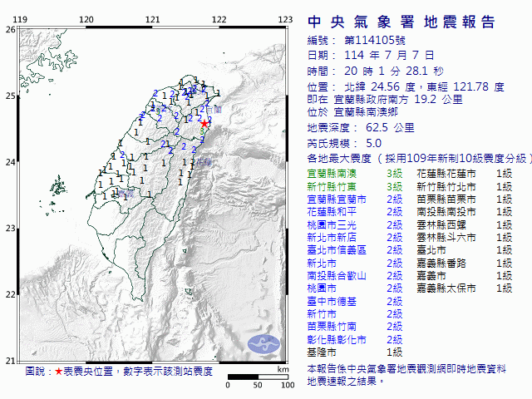
Task: Select the date 114 年 7 月 7 日
Action: coord(389,55)
